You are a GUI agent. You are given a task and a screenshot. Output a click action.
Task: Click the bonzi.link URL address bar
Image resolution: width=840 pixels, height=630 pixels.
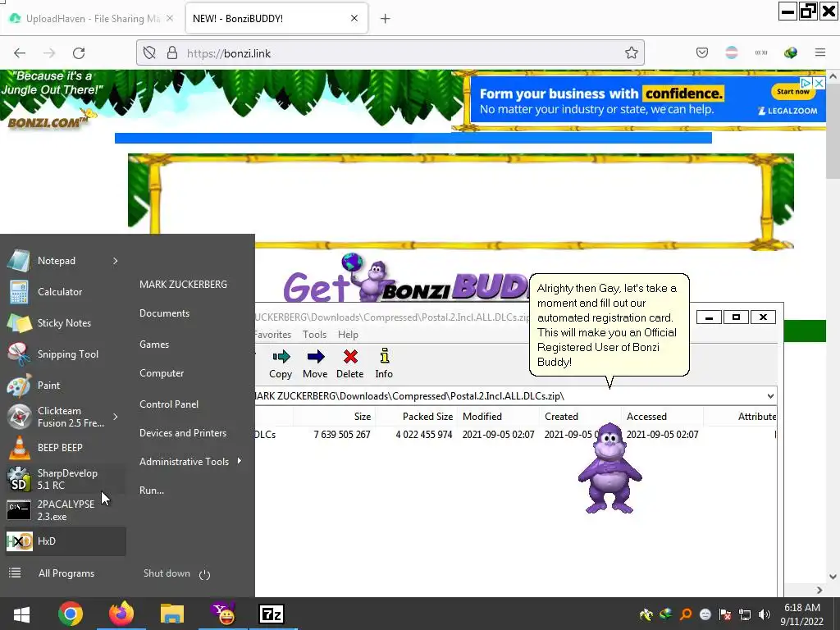390,53
